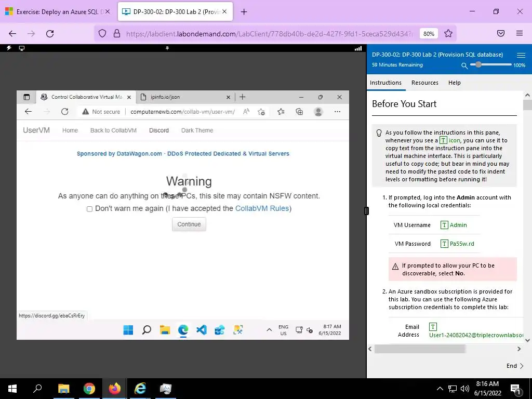Click Edge back arrow inside the VM

[28, 112]
